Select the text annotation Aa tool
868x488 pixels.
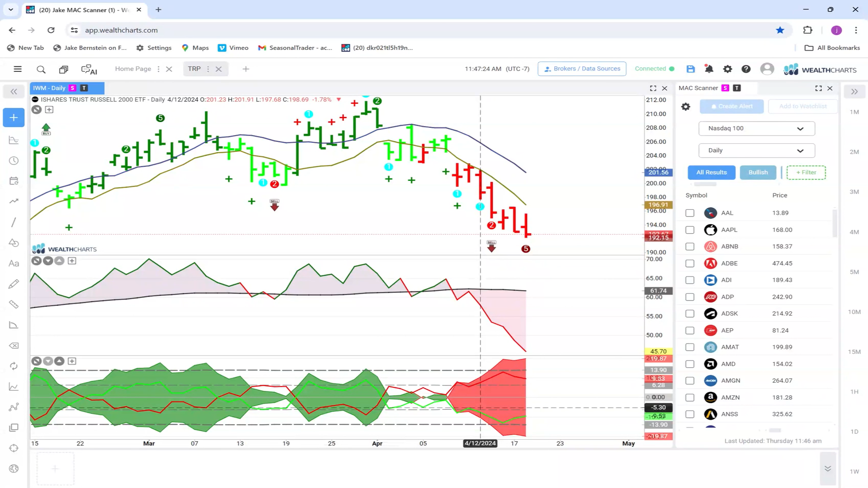[14, 263]
